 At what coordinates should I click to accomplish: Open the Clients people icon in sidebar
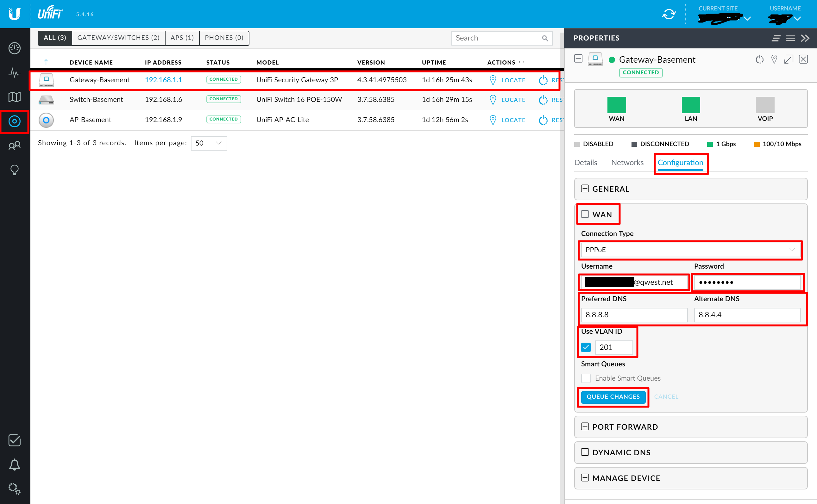14,146
